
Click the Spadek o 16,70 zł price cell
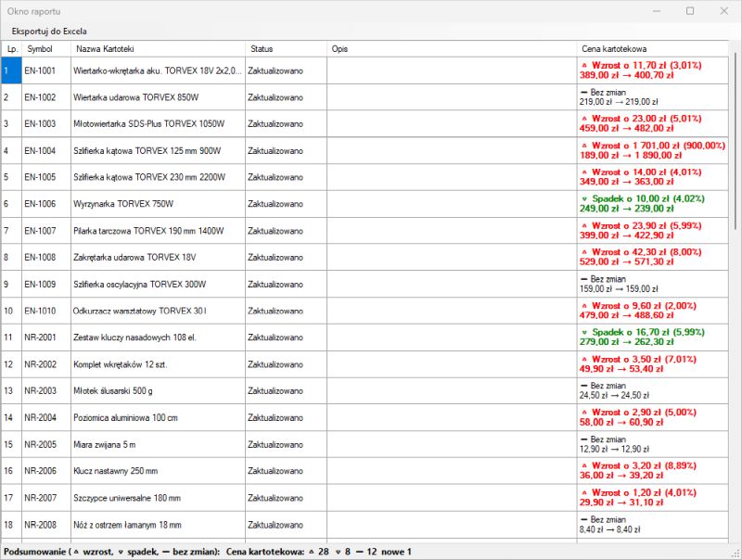[653, 337]
